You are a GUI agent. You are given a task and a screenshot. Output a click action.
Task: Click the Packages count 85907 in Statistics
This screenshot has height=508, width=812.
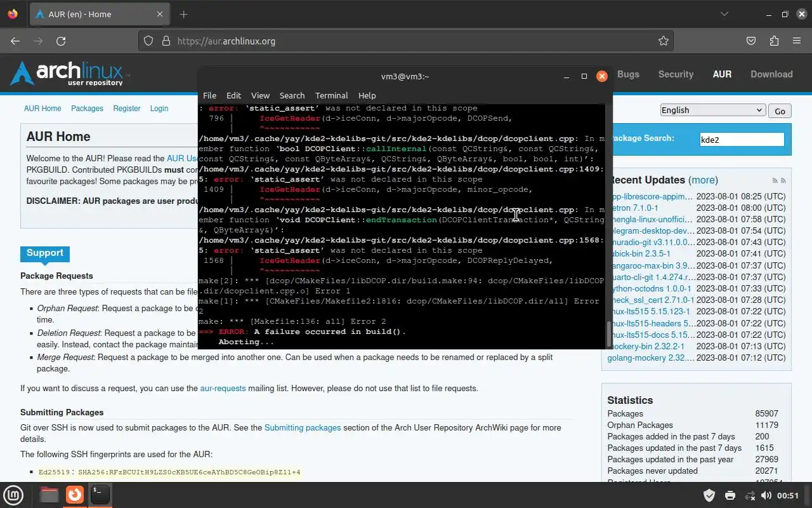pos(766,413)
